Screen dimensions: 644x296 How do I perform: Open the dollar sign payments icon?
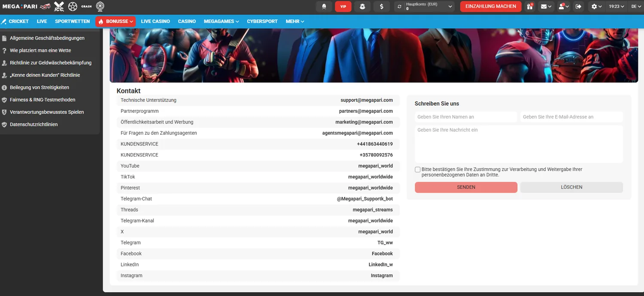point(382,6)
